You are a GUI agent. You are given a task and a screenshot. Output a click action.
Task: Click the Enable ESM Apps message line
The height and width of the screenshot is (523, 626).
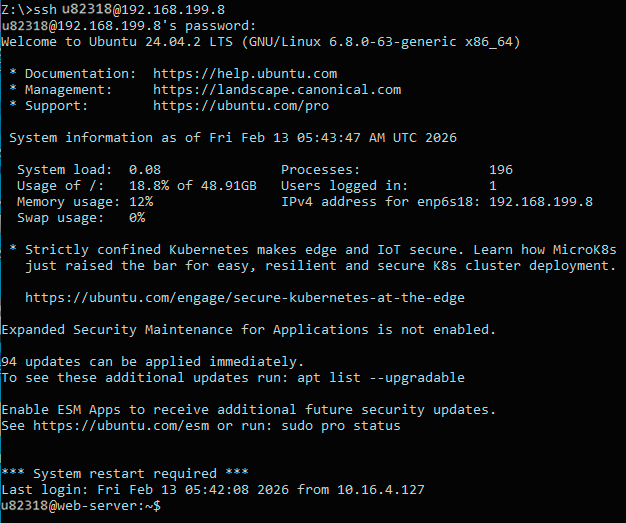(x=248, y=410)
